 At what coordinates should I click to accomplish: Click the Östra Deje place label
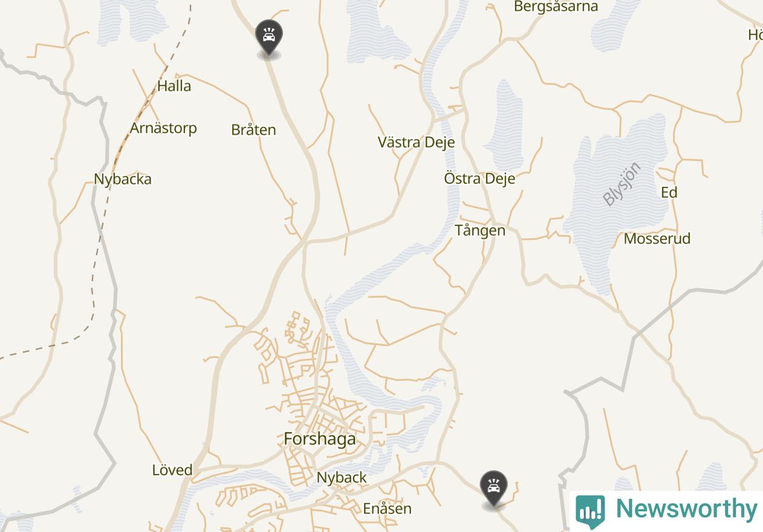pyautogui.click(x=479, y=178)
